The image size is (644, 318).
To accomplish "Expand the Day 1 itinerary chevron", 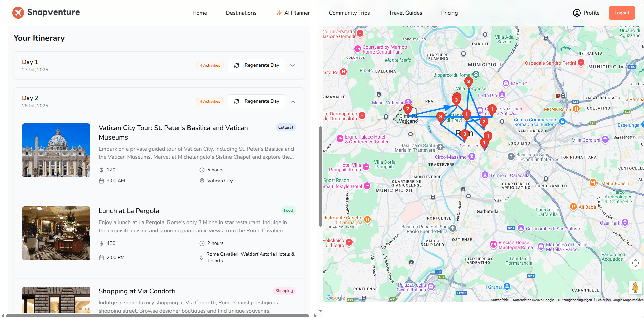I will 293,65.
